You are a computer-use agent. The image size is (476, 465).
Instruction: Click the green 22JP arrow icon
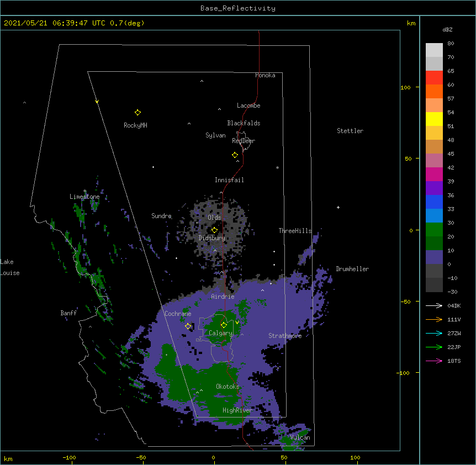point(434,347)
